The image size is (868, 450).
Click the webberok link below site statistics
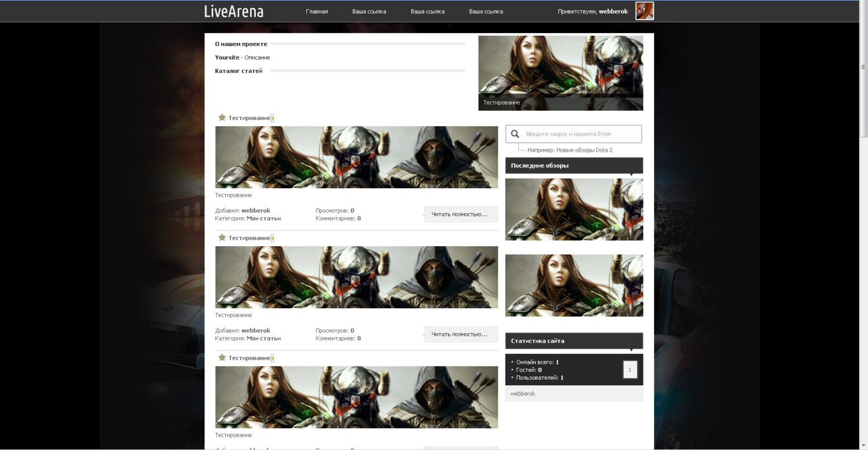coord(523,394)
